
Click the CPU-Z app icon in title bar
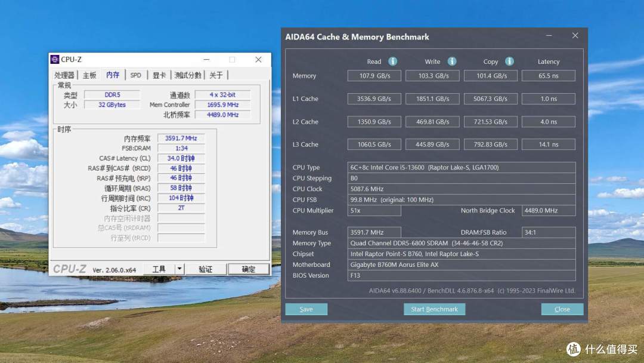pyautogui.click(x=55, y=60)
